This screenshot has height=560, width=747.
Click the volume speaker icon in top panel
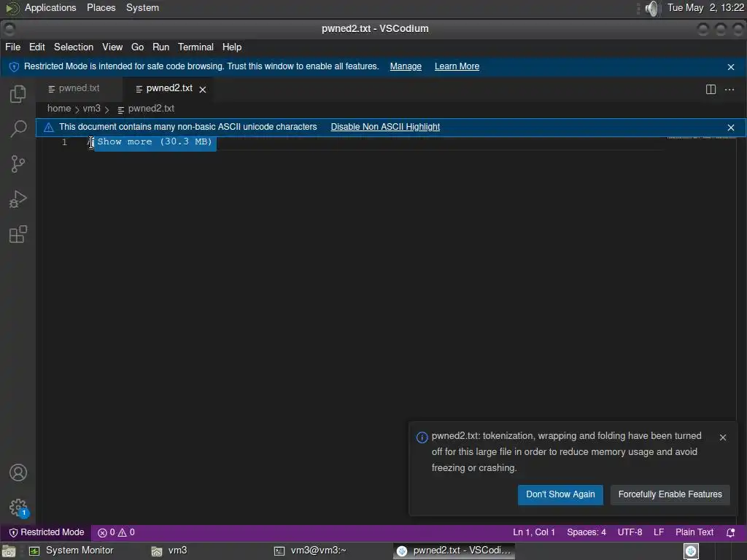(x=651, y=8)
